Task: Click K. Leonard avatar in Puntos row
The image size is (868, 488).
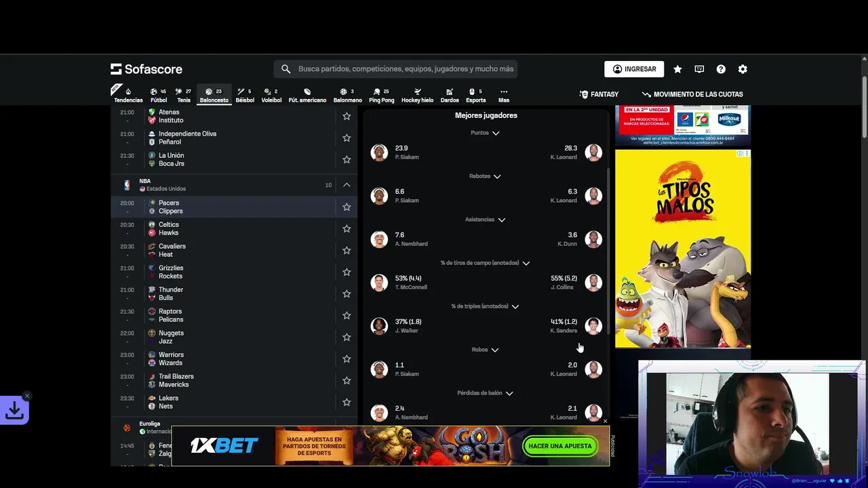Action: coord(593,152)
